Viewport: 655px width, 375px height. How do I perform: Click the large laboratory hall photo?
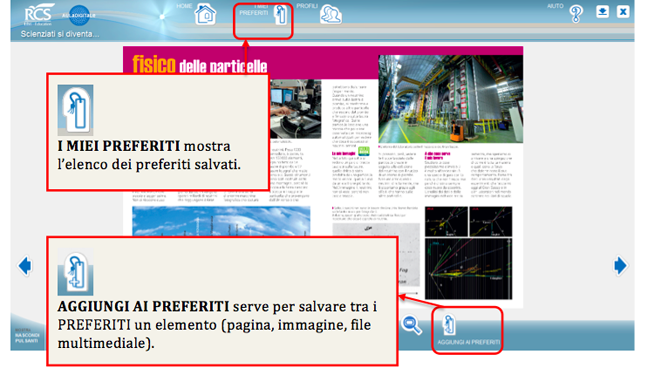click(x=450, y=99)
